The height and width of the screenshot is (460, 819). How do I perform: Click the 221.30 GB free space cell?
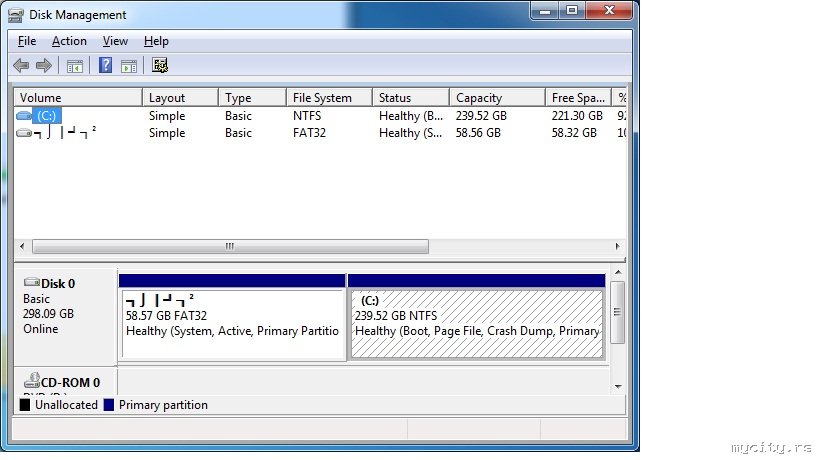577,116
